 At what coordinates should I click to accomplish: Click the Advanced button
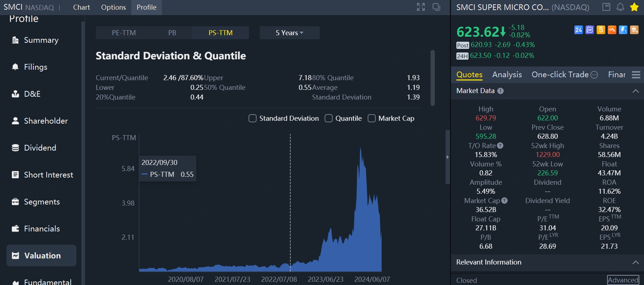(623, 280)
